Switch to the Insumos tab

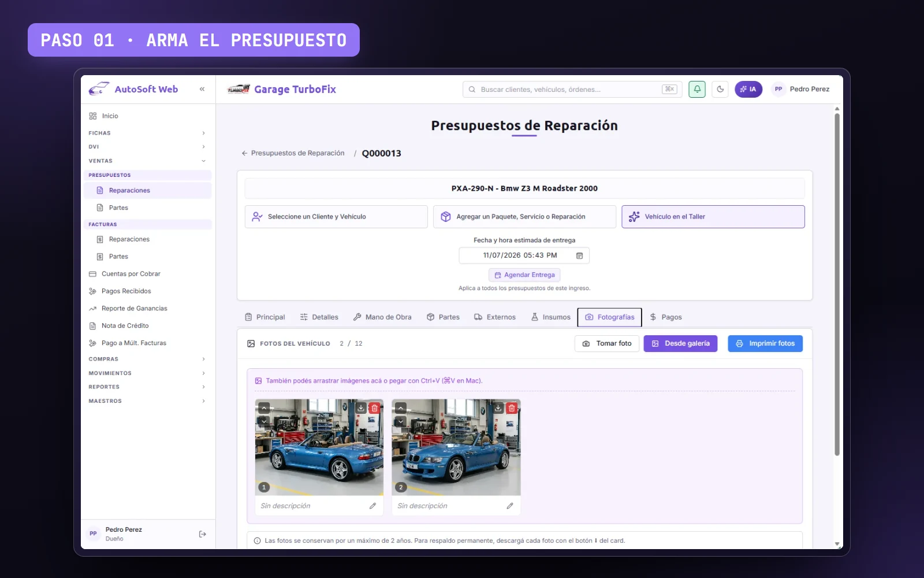[x=551, y=317]
